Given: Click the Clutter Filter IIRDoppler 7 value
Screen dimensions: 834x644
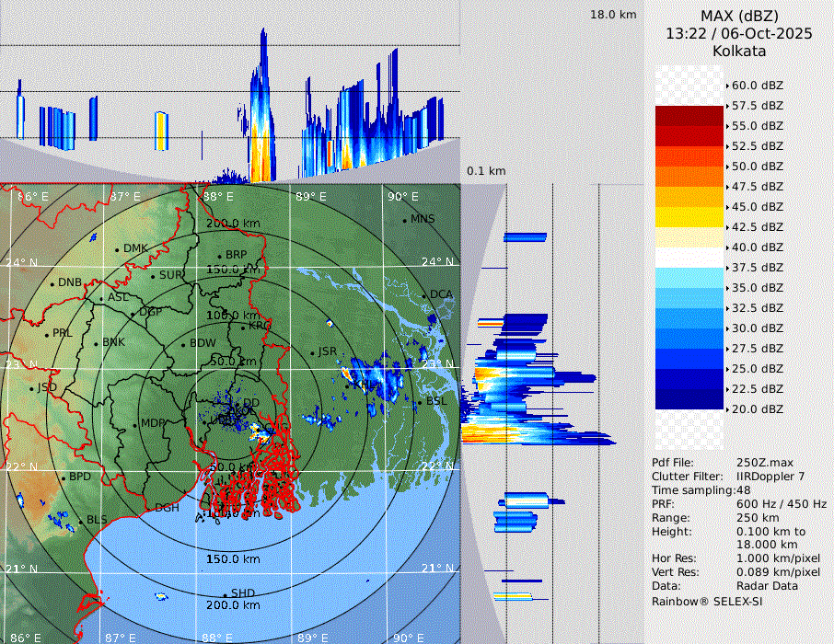Looking at the screenshot, I should coord(770,477).
